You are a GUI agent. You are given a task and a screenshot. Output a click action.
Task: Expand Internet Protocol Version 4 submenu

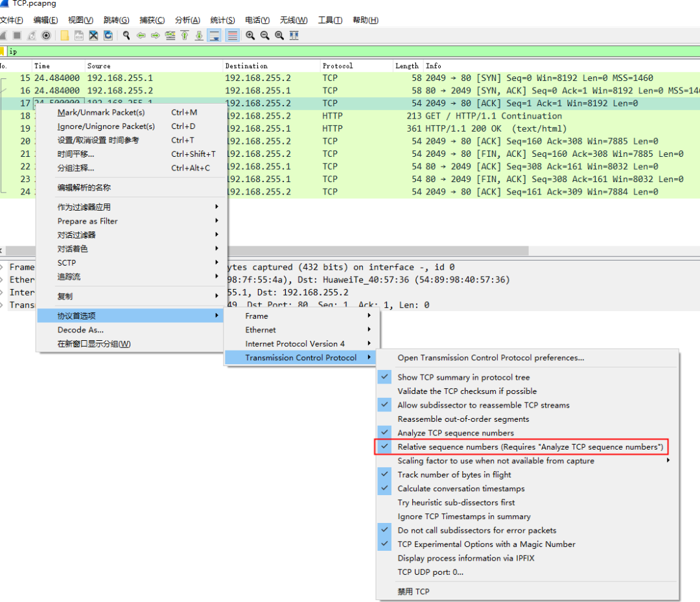302,343
